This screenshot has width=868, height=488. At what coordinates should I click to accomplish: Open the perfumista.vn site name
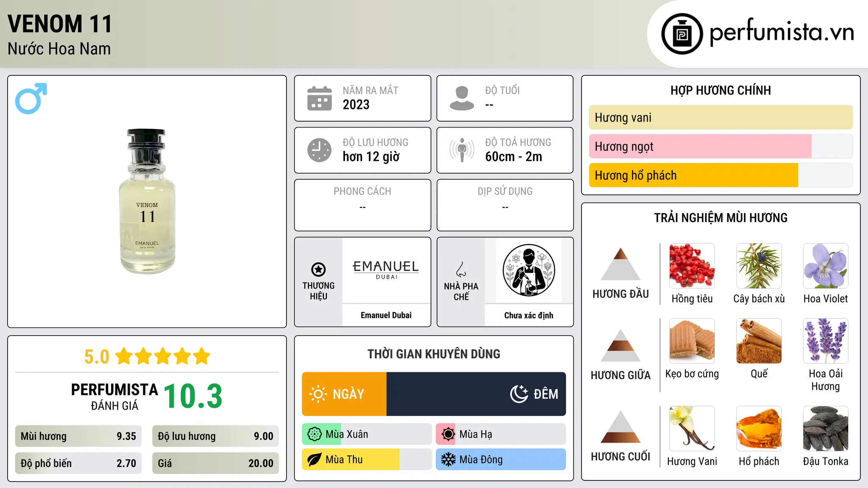coord(782,32)
